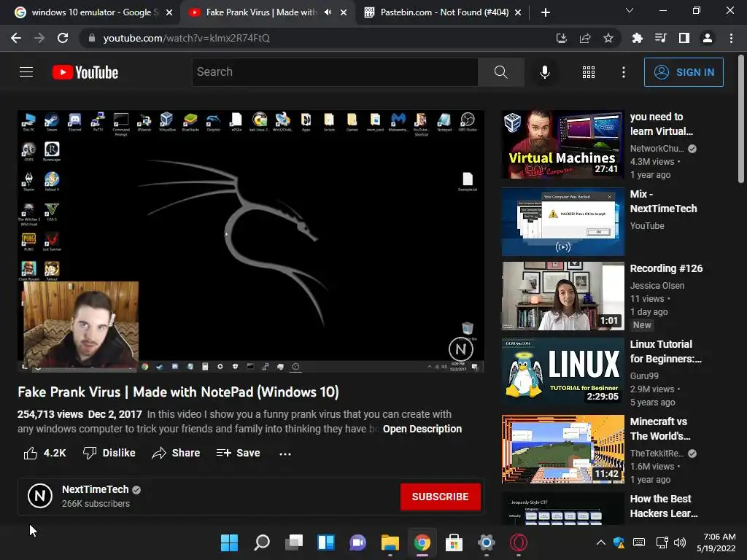Image resolution: width=747 pixels, height=560 pixels.
Task: Open taskbar Search
Action: coord(262,542)
